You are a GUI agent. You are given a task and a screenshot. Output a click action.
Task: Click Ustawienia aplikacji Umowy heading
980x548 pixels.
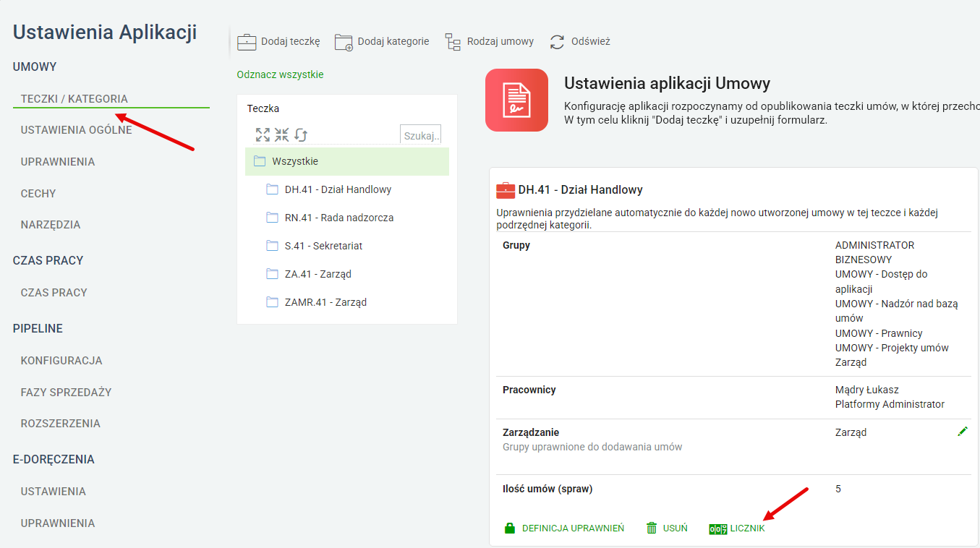pyautogui.click(x=668, y=83)
